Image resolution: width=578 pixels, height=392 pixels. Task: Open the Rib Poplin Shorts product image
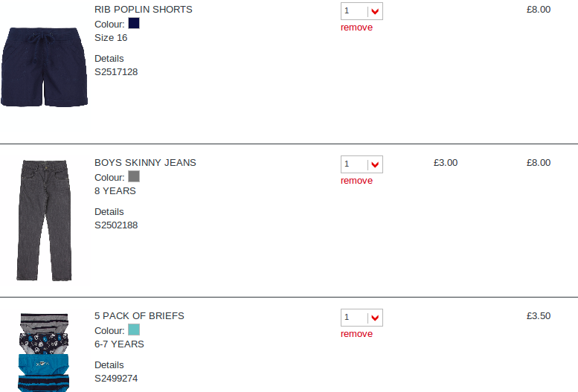pyautogui.click(x=45, y=67)
